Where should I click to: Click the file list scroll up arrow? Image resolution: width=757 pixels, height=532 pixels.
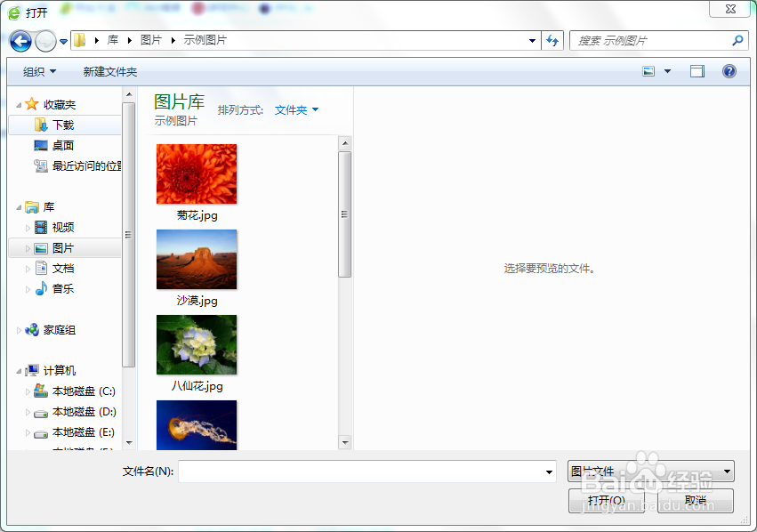coord(345,143)
